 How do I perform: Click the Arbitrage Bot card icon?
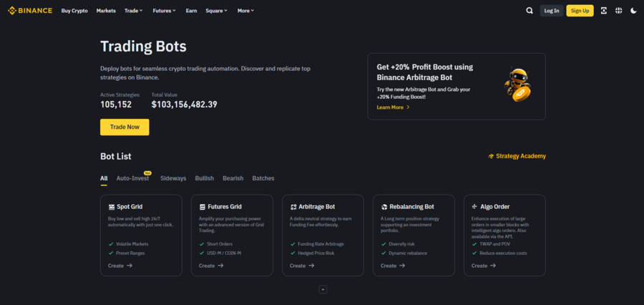pyautogui.click(x=293, y=207)
